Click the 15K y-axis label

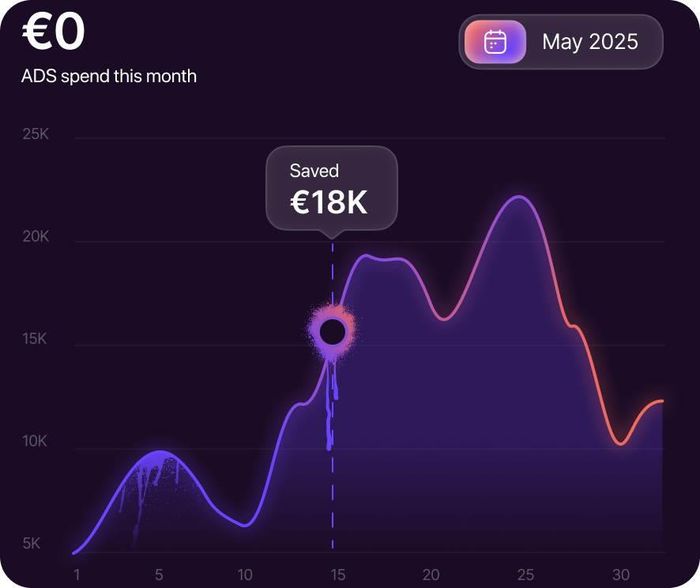click(36, 339)
